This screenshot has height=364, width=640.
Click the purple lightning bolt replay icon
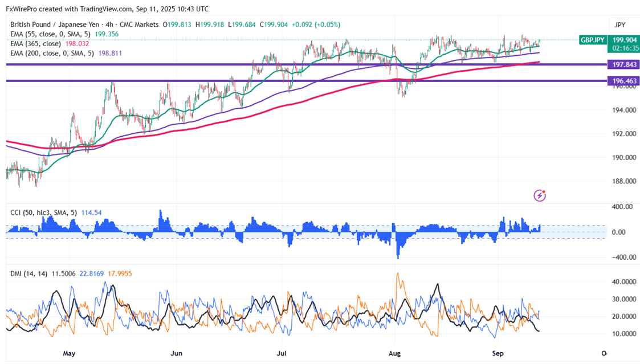540,196
